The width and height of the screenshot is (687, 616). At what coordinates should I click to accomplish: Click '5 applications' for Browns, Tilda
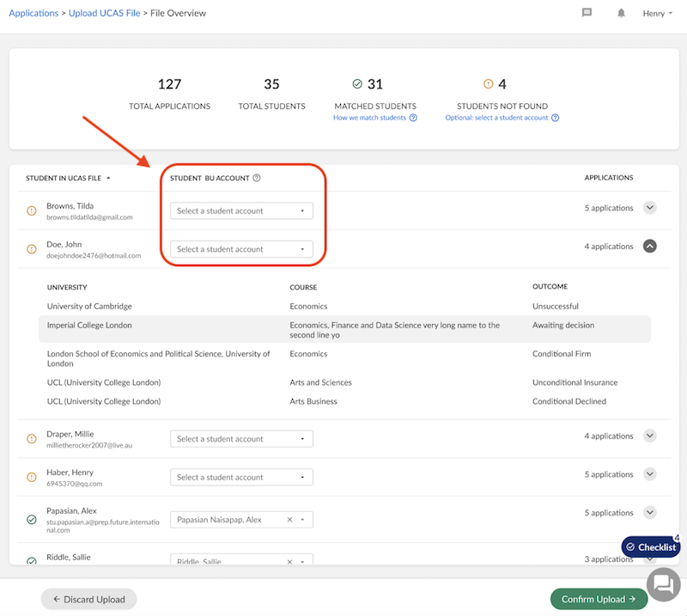[609, 208]
